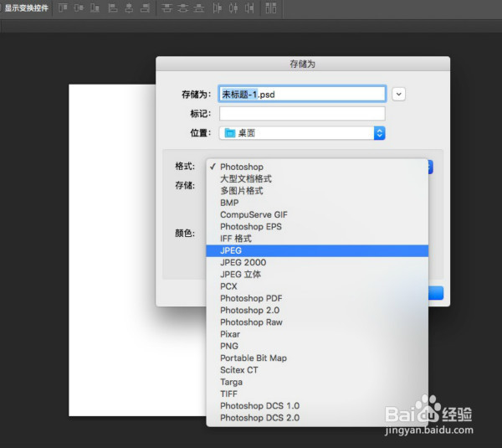The image size is (502, 448).
Task: Select IFF 格式 from the list
Action: pos(317,239)
